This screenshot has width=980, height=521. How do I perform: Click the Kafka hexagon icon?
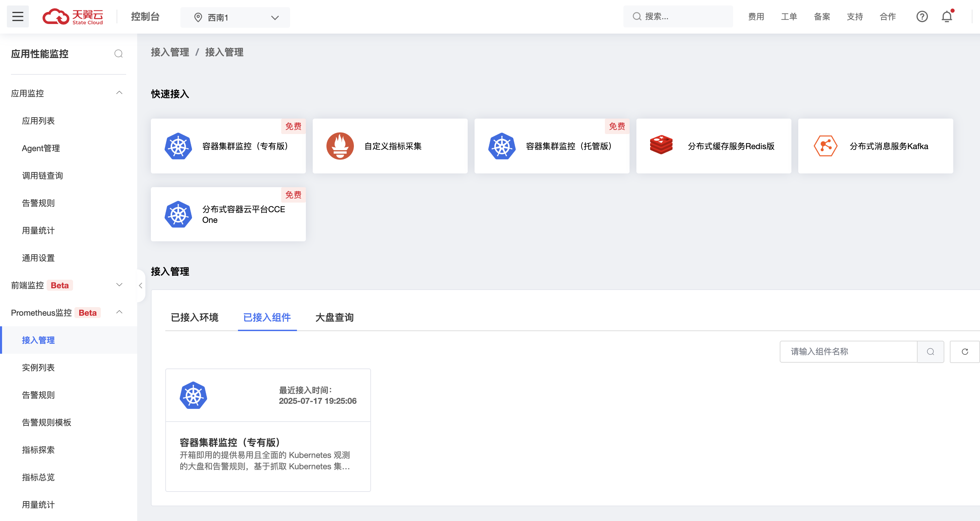click(826, 146)
